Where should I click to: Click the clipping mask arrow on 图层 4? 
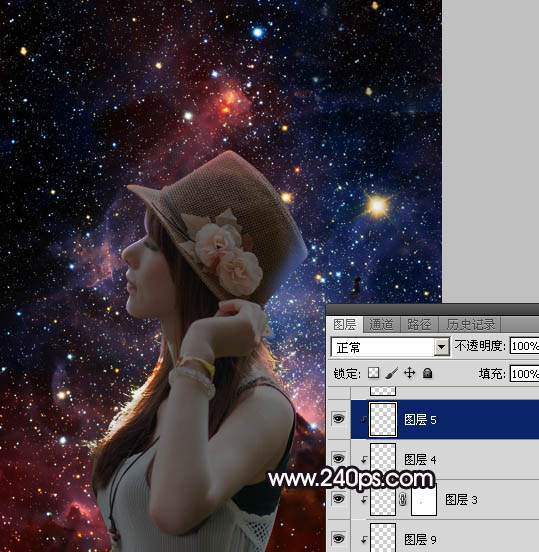coord(364,459)
